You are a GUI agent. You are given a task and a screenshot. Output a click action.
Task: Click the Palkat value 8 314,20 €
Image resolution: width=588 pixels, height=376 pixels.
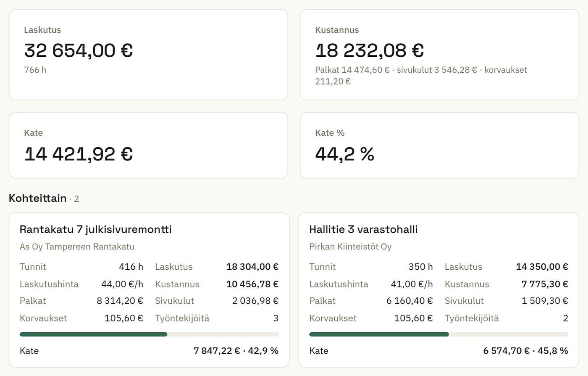120,301
